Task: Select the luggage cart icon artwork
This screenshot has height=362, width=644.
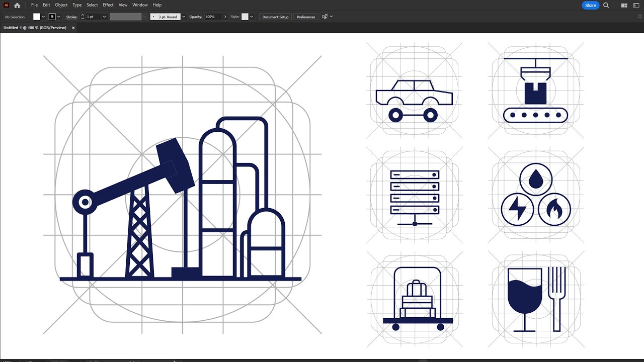Action: [x=418, y=299]
